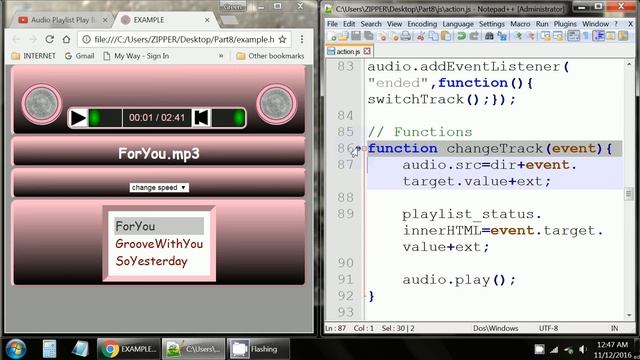Toggle show all characters pilcrow icon
Screen dimensions: 640x360
(586, 36)
